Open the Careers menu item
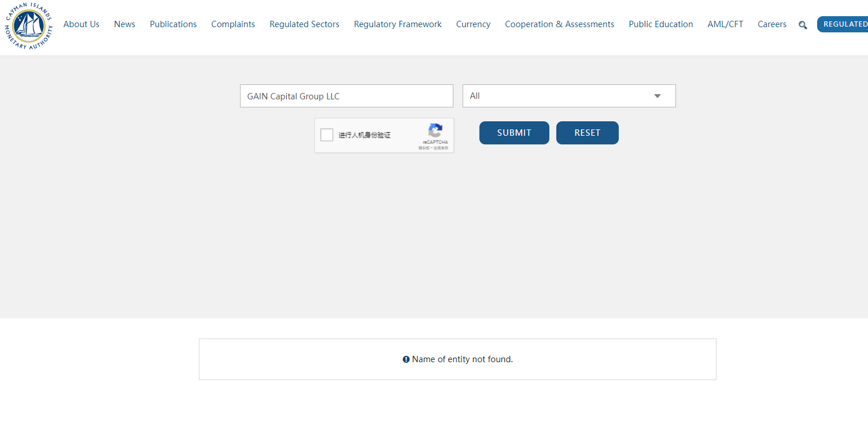Viewport: 868px width, 424px height. tap(772, 24)
